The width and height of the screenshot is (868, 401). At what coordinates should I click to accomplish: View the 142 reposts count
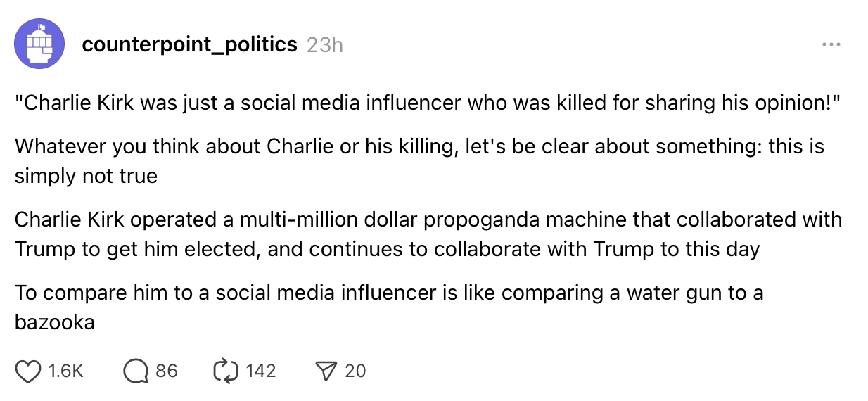point(261,371)
